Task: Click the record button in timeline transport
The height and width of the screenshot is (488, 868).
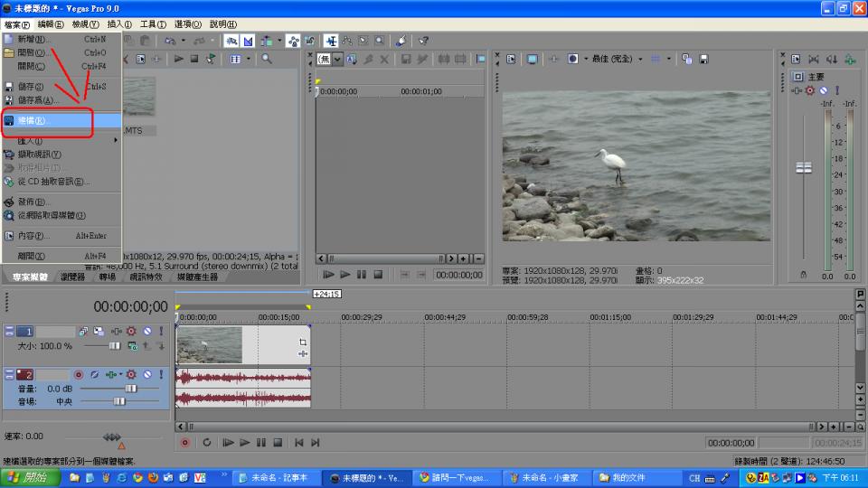Action: point(185,443)
